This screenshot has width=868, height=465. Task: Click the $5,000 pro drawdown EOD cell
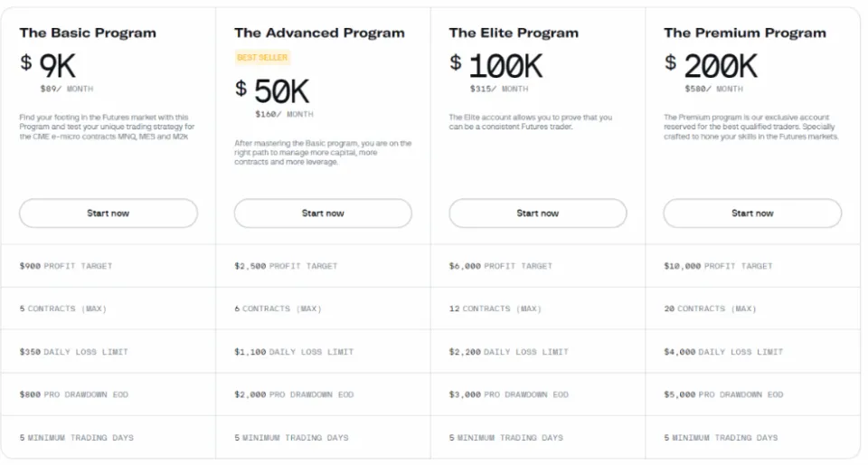click(723, 394)
